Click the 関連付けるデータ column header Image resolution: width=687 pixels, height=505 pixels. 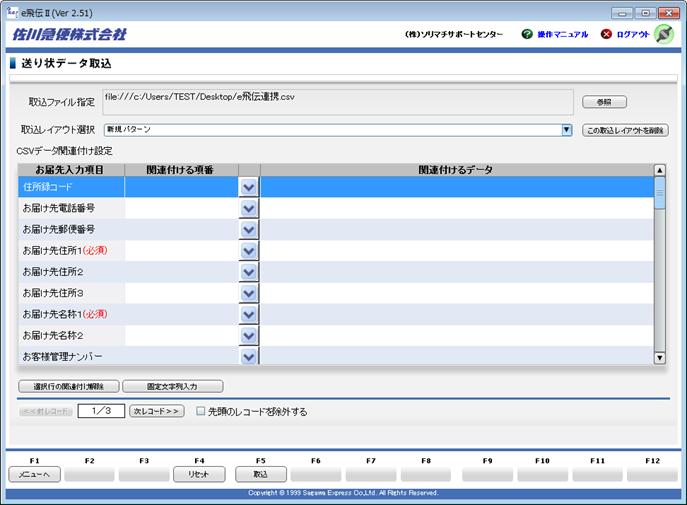457,170
